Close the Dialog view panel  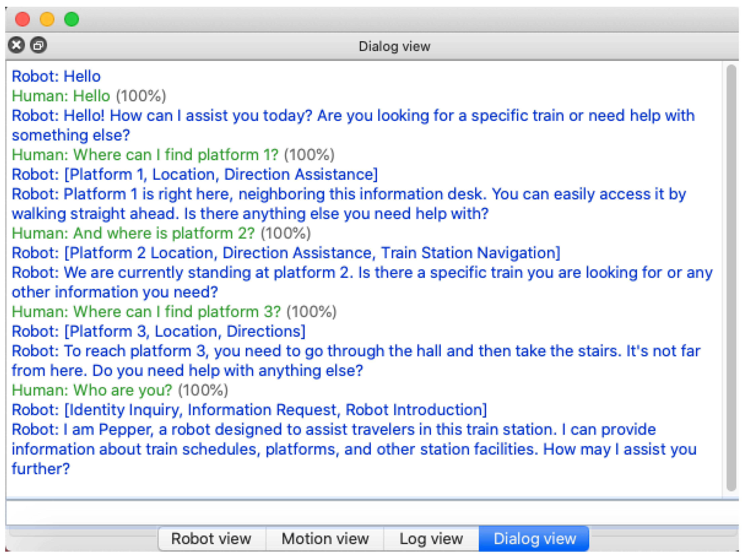click(16, 45)
